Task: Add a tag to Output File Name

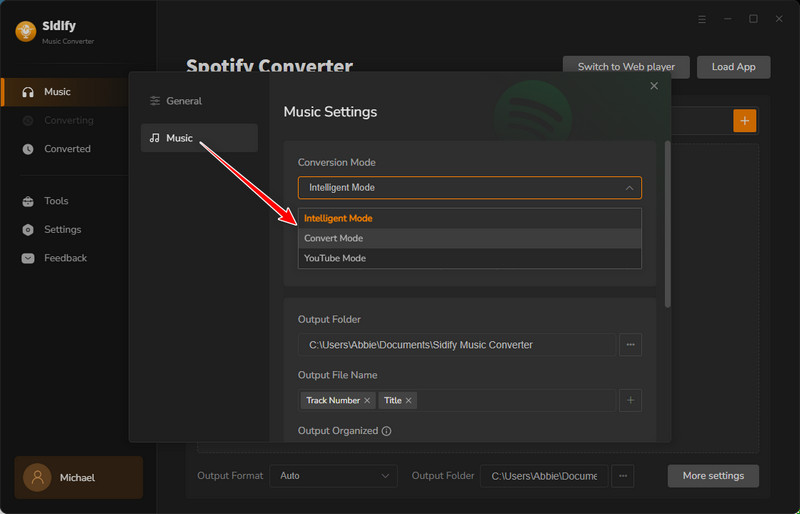Action: [631, 401]
